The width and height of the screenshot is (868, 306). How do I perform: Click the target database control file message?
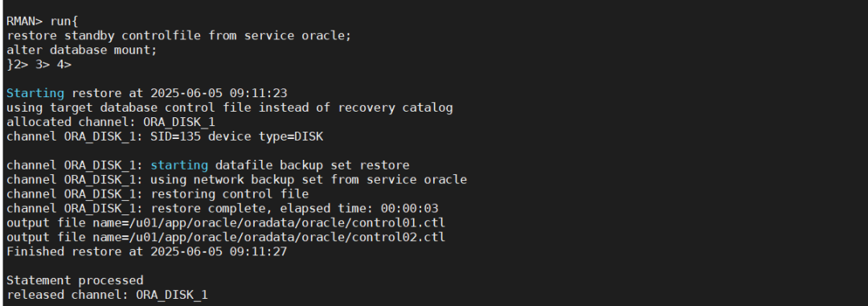(x=229, y=108)
